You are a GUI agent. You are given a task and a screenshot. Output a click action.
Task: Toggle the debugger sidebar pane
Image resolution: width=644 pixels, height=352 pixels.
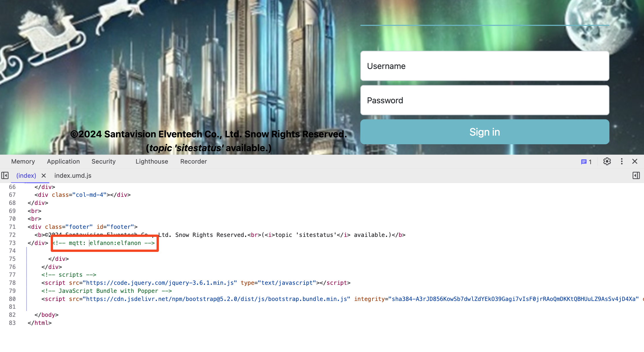pyautogui.click(x=636, y=175)
